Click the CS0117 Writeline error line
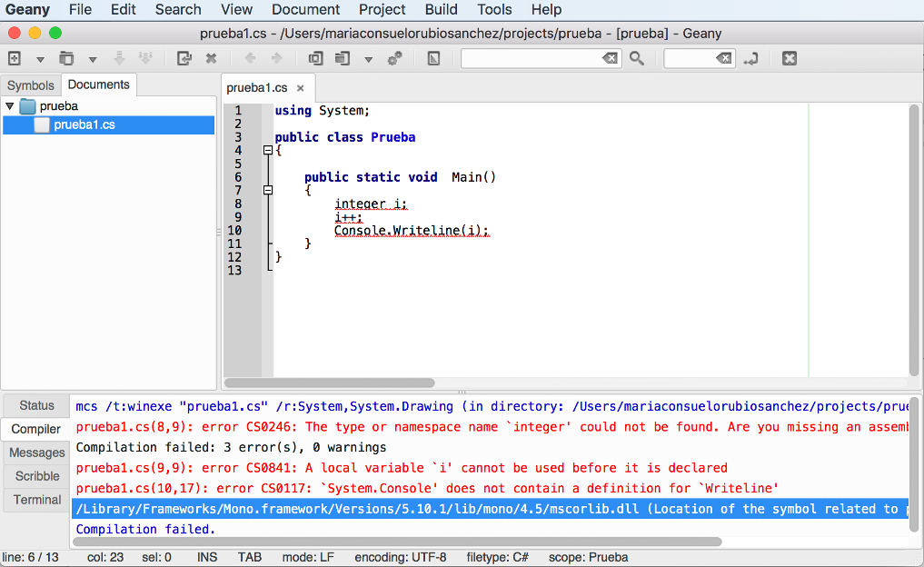Image resolution: width=924 pixels, height=567 pixels. tap(491, 488)
